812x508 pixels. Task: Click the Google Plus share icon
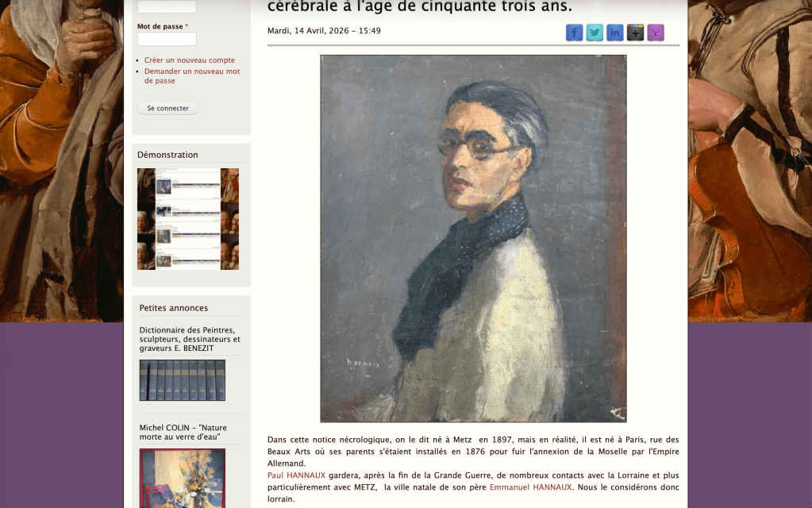[x=635, y=33]
